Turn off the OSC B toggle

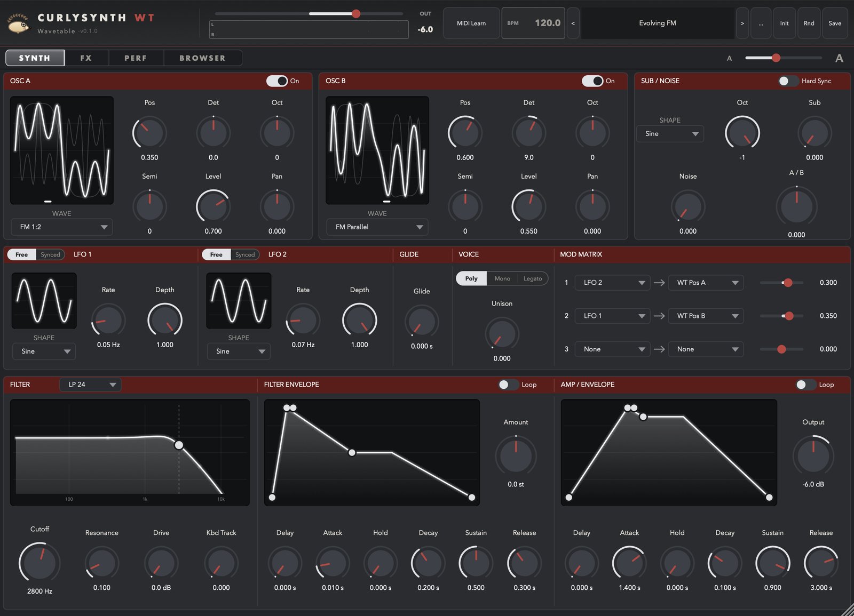tap(592, 81)
